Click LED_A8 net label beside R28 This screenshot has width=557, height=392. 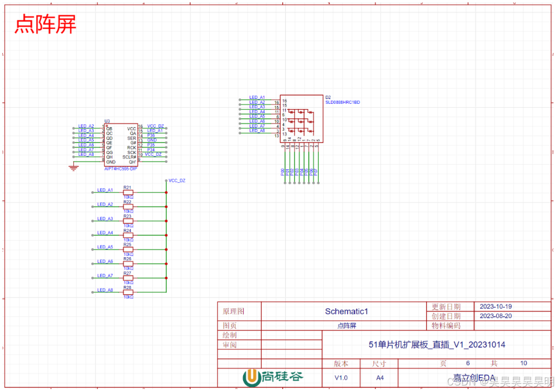pos(105,290)
